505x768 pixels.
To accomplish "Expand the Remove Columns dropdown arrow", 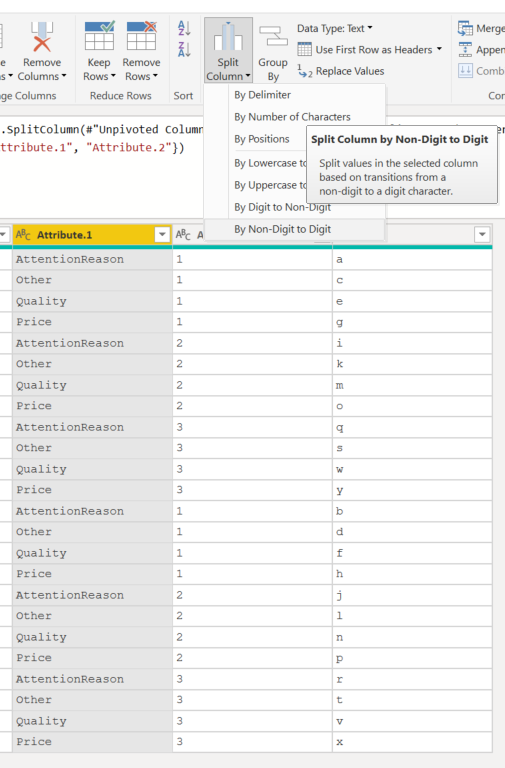I will coord(64,76).
